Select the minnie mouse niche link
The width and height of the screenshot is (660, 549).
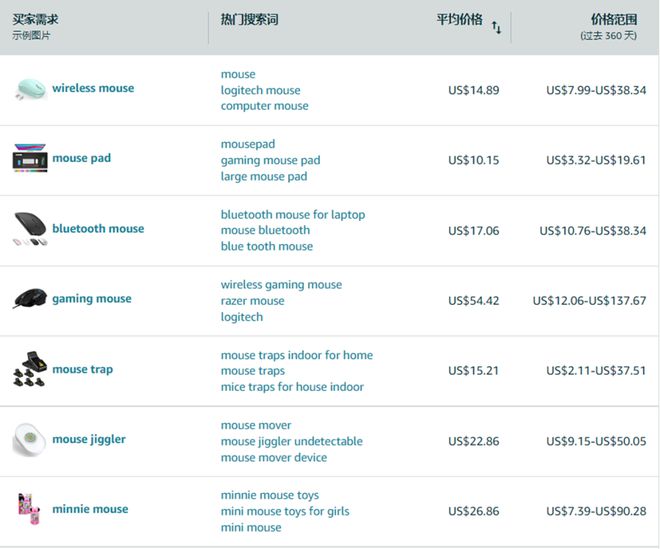click(90, 509)
